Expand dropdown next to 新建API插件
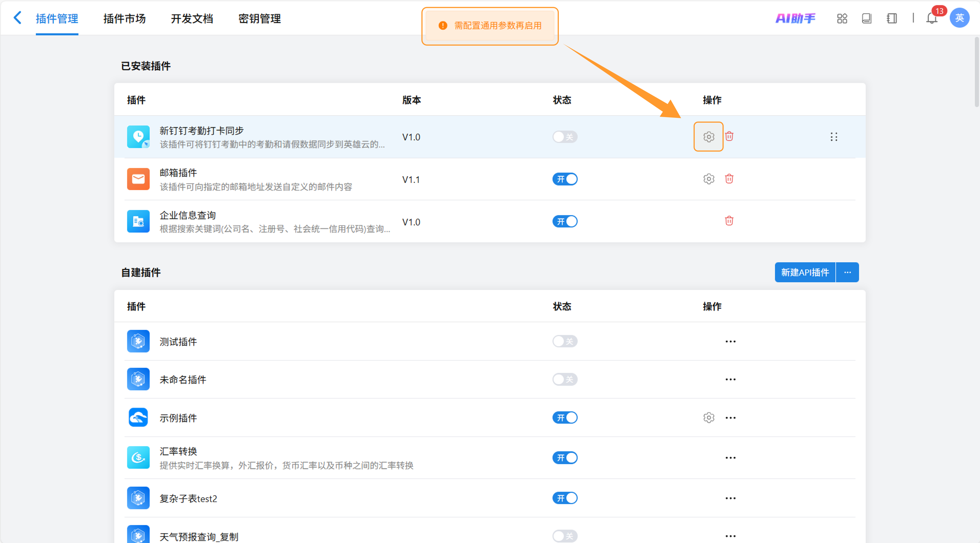The image size is (980, 543). click(x=847, y=272)
